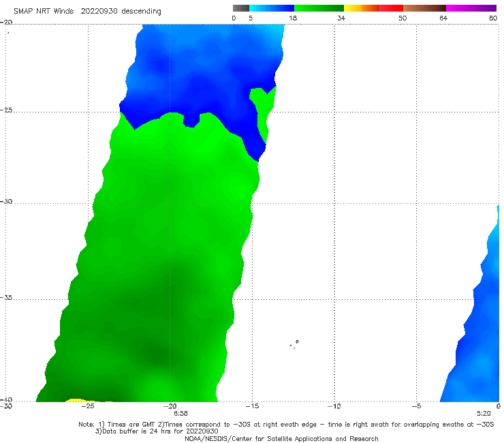This screenshot has height=443, width=504.
Task: Click the color bar label '50'
Action: 403,18
